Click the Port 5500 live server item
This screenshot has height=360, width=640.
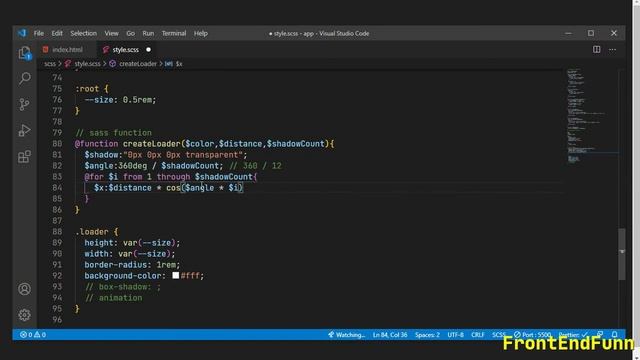[533, 335]
